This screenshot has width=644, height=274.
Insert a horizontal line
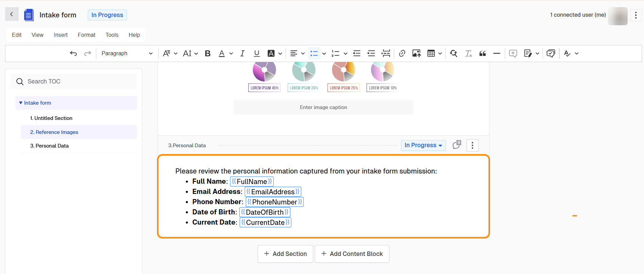point(497,54)
